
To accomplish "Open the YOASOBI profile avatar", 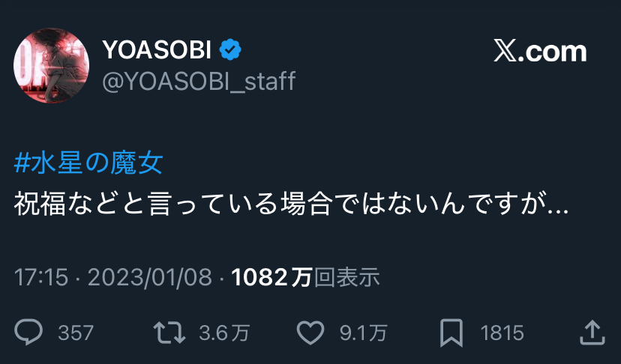I will pyautogui.click(x=52, y=67).
